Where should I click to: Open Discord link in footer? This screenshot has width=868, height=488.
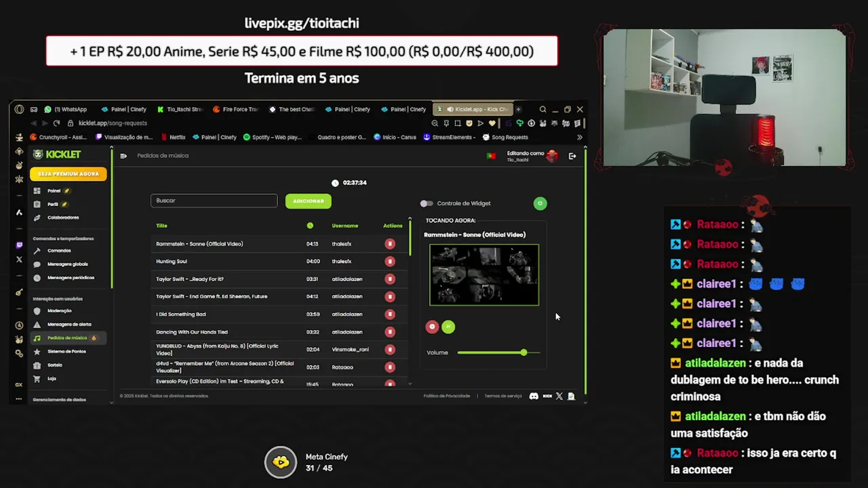(534, 396)
